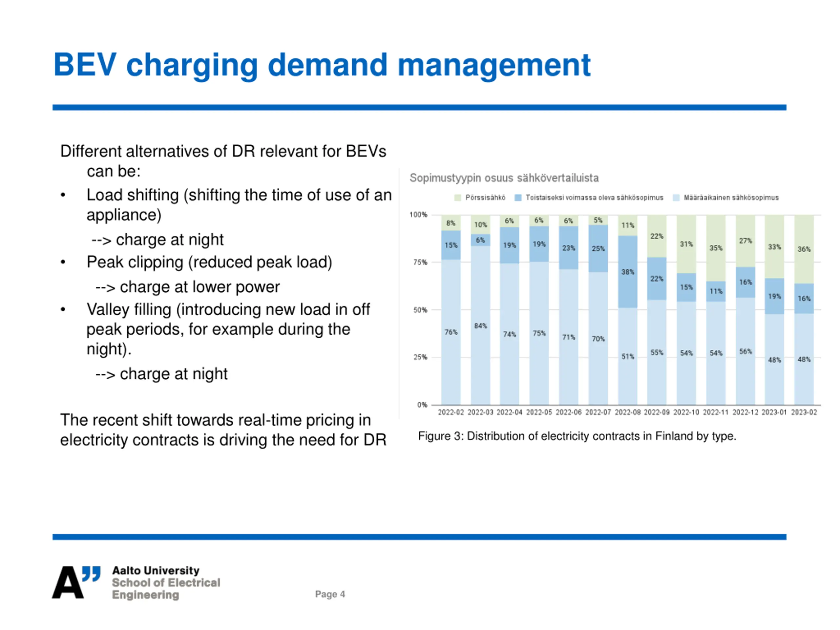Image resolution: width=840 pixels, height=630 pixels.
Task: Click the 36% green segment of 2023-02
Action: pos(804,249)
